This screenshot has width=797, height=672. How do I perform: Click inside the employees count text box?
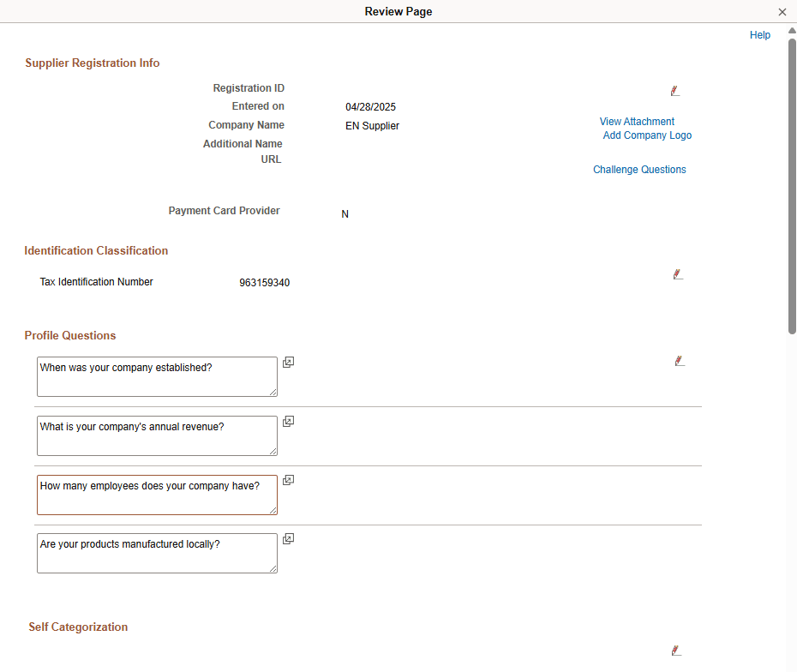click(x=157, y=495)
